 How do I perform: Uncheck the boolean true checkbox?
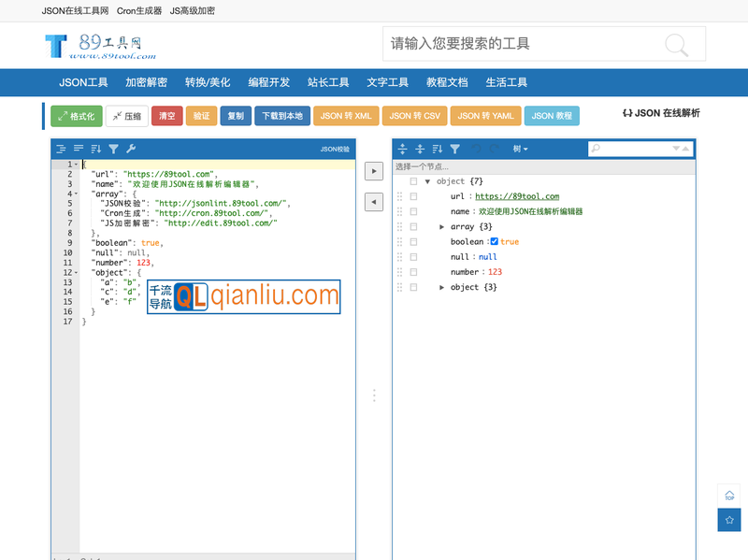pos(495,242)
